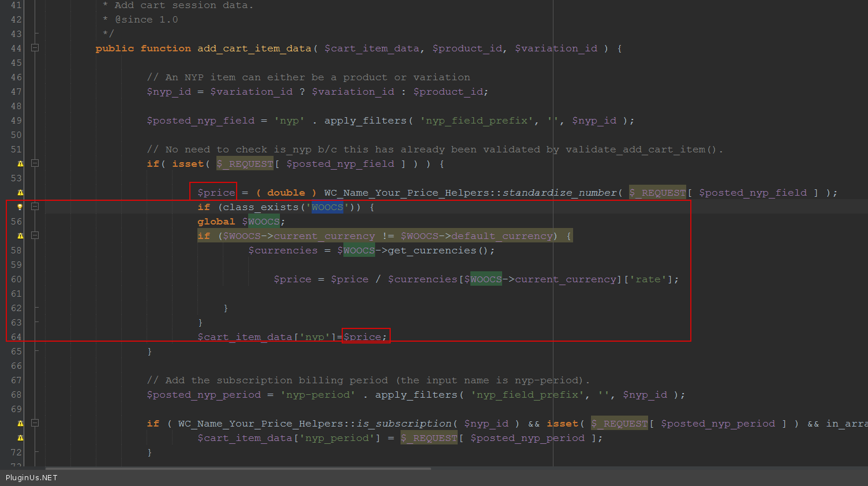Click line number 58 in the gutter
Screen dimensions: 868x486
(16, 251)
